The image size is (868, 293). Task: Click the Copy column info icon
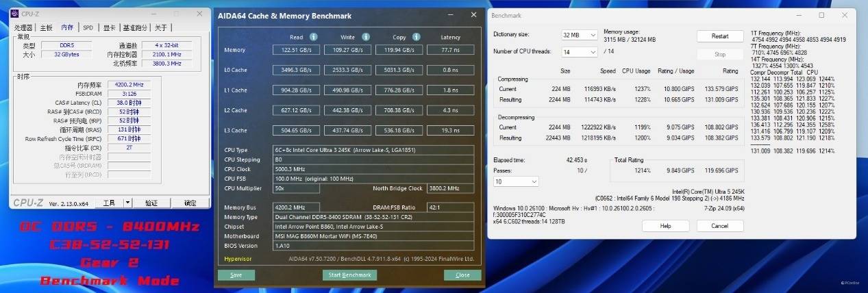coord(417,37)
